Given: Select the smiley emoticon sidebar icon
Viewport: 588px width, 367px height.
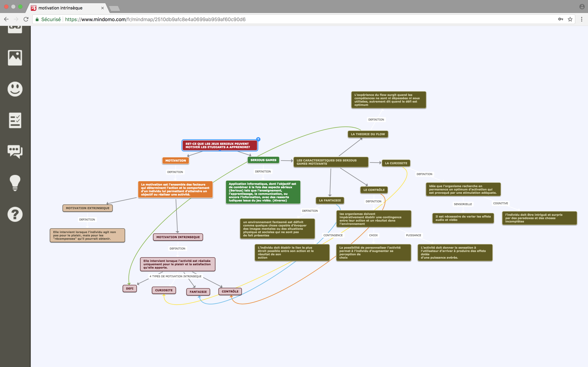Looking at the screenshot, I should [x=15, y=89].
